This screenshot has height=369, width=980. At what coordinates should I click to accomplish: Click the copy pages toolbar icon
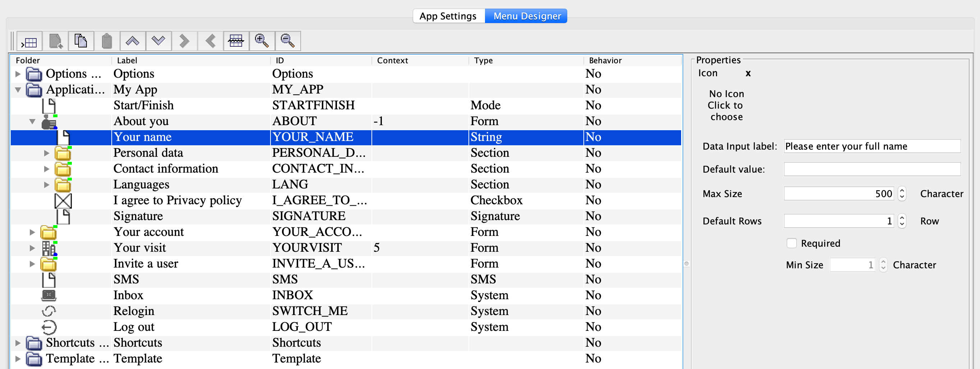point(81,41)
